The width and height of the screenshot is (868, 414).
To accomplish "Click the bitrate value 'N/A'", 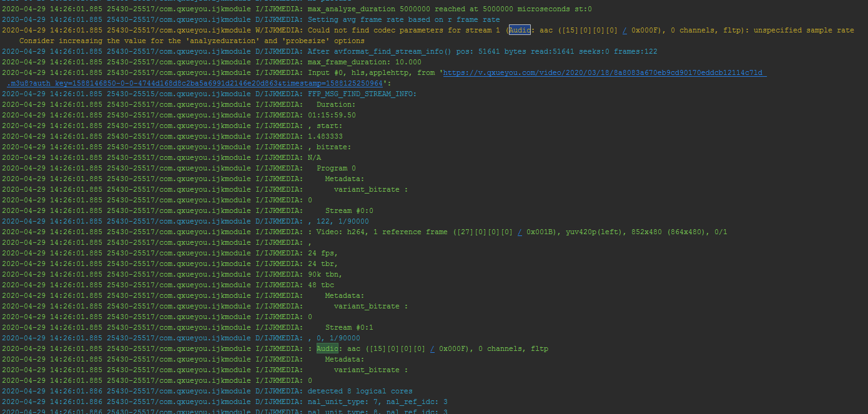I will pyautogui.click(x=314, y=157).
